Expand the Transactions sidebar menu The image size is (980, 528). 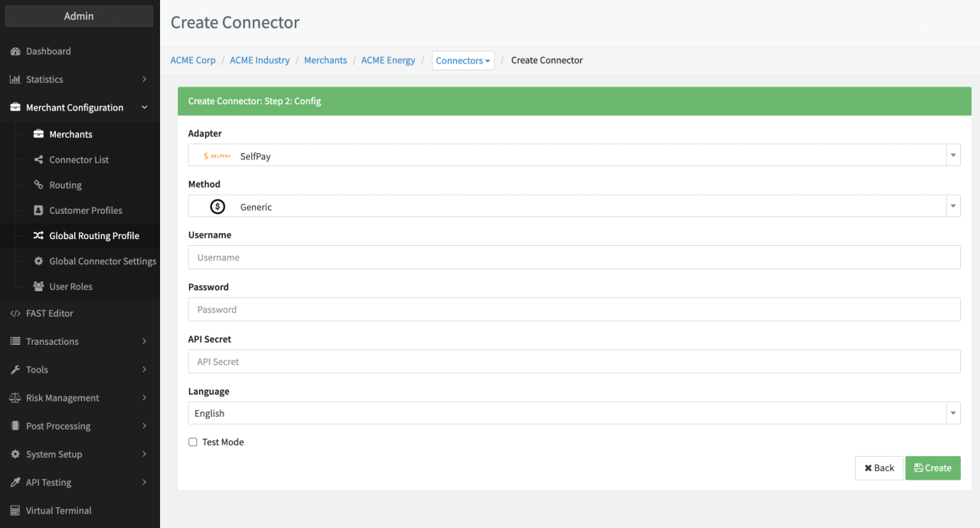80,342
